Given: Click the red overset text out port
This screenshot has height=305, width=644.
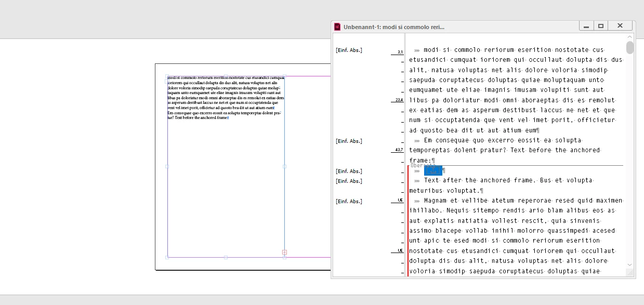Looking at the screenshot, I should click(284, 253).
